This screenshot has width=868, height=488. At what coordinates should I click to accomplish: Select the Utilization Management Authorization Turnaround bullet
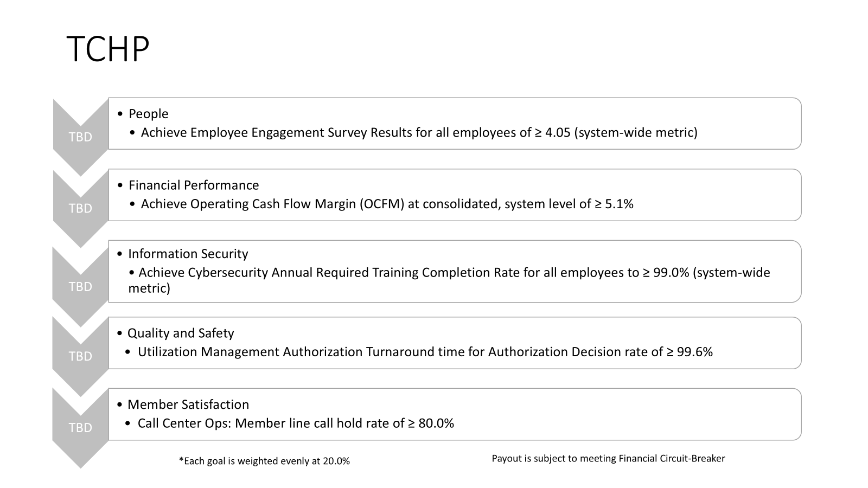pyautogui.click(x=425, y=352)
